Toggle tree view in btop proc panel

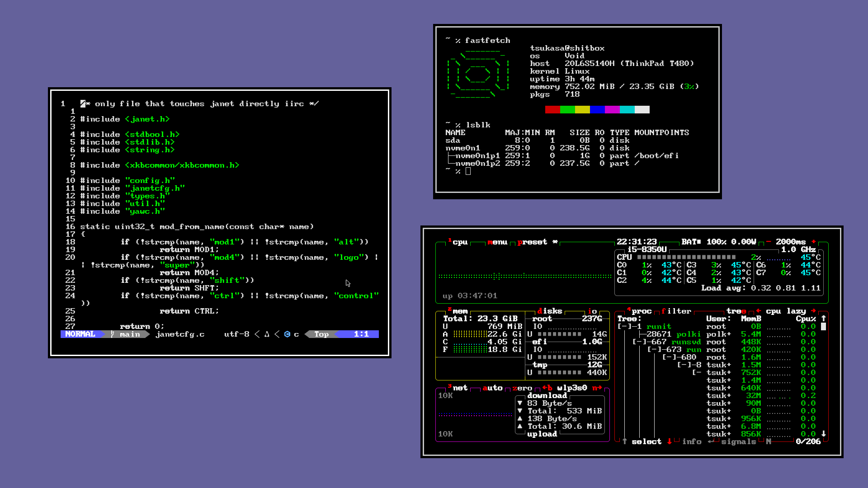coord(736,311)
